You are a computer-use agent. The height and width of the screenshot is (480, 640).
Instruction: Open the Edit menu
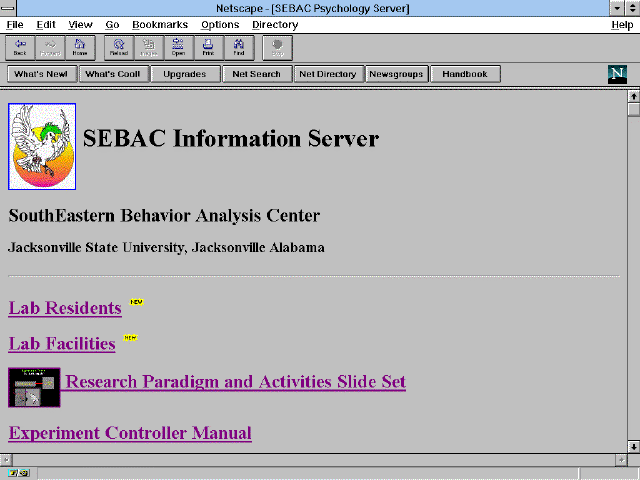46,25
